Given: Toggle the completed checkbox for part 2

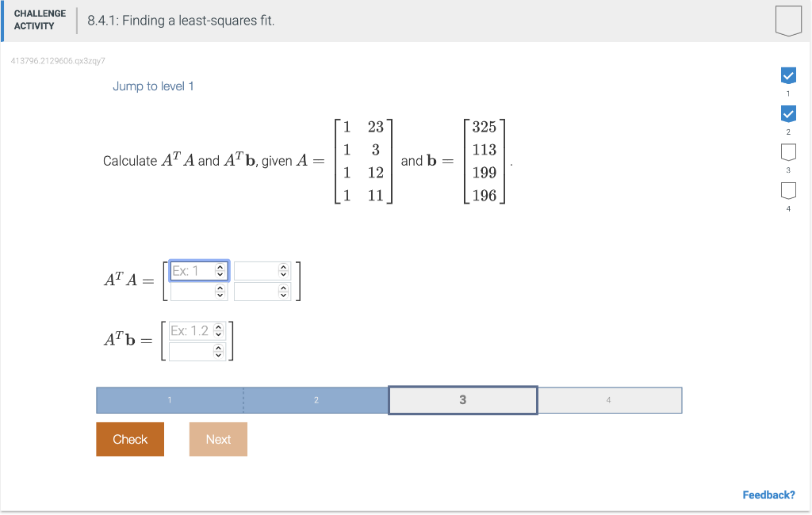Looking at the screenshot, I should 788,114.
